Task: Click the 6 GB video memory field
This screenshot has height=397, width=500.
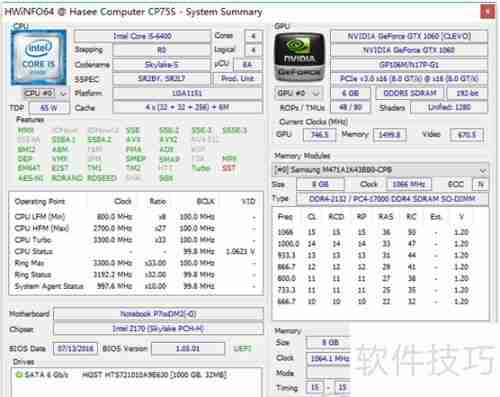Action: pyautogui.click(x=350, y=93)
